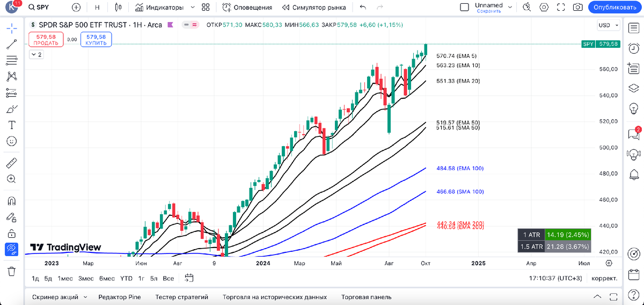Screen dimensions: 644x305
Task: Open the notifications bell panel
Action: tap(633, 175)
